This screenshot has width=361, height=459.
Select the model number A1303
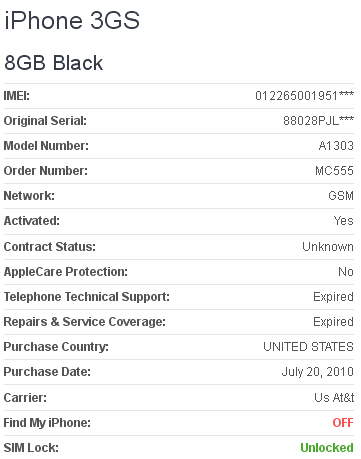(x=336, y=146)
